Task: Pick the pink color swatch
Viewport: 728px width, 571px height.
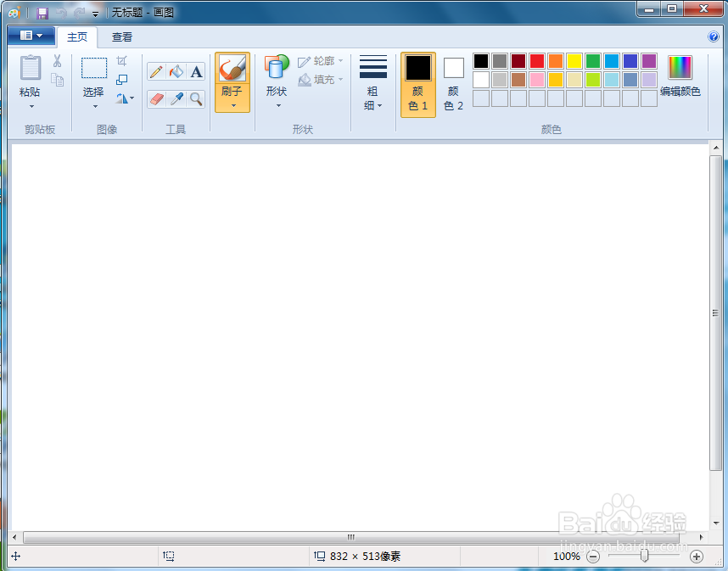Action: pos(537,80)
